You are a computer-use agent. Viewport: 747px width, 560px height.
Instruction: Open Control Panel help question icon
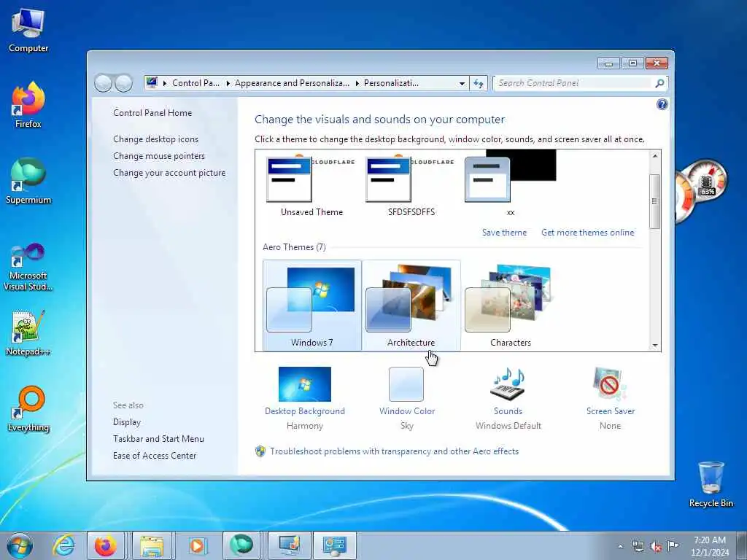[662, 104]
